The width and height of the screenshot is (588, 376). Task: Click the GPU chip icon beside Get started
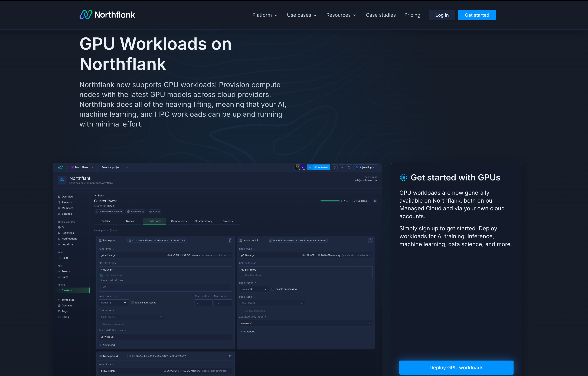(x=403, y=177)
